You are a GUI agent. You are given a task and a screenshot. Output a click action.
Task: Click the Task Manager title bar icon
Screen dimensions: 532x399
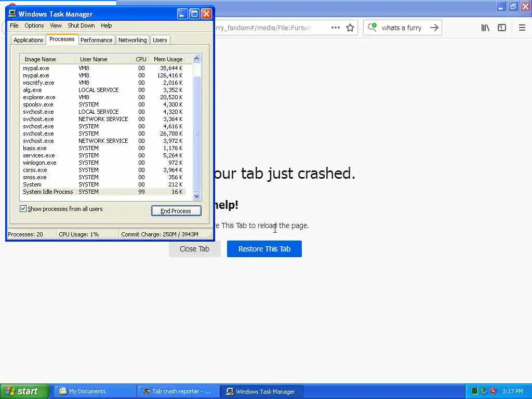pyautogui.click(x=12, y=14)
